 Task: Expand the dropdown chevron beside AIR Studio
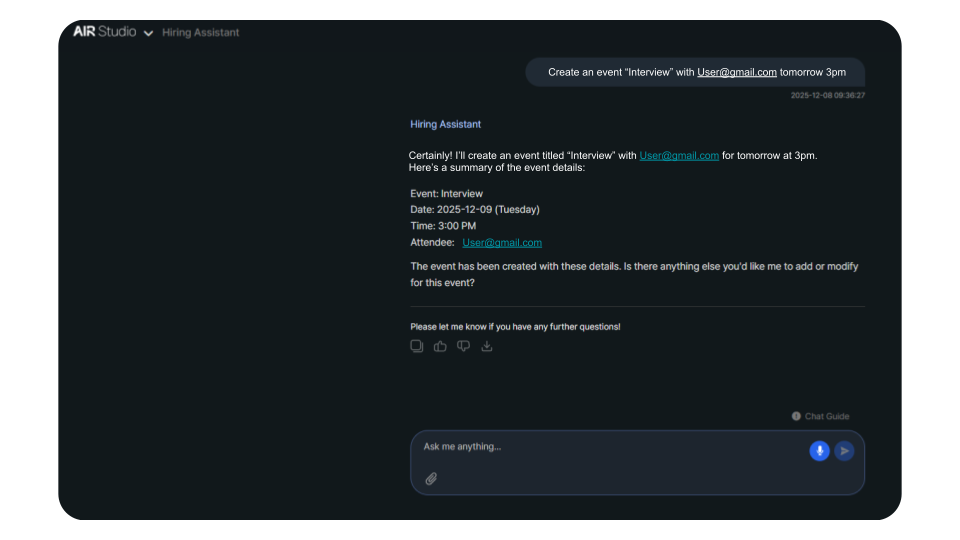[148, 33]
